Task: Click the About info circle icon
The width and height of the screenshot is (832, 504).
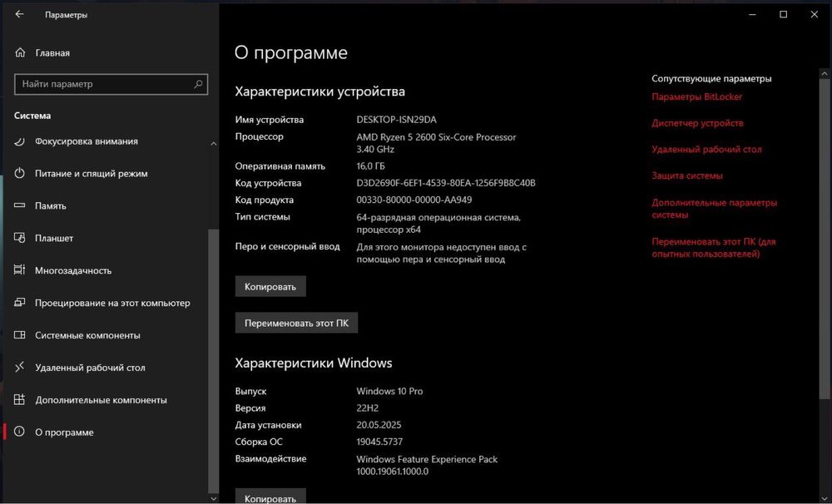Action: point(20,432)
